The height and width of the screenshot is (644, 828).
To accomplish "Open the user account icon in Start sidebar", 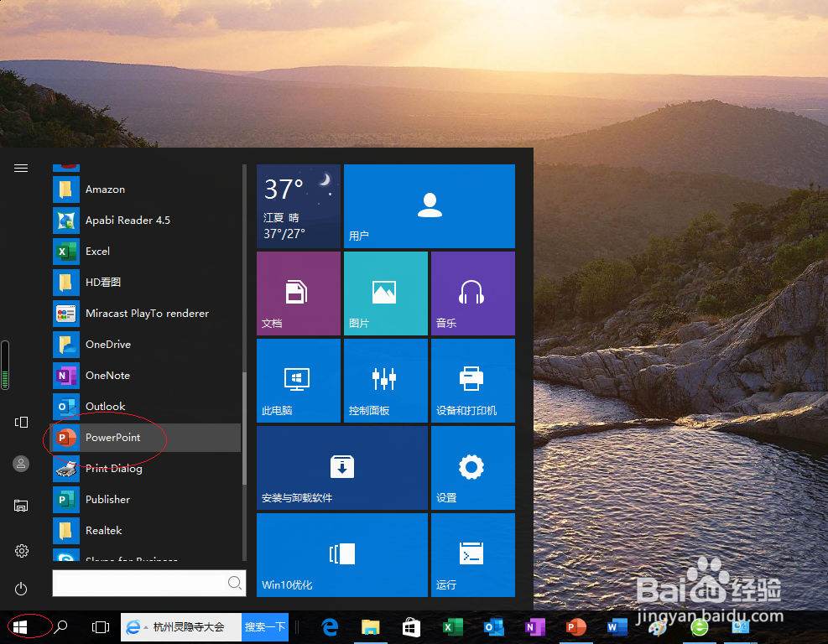I will tap(21, 464).
